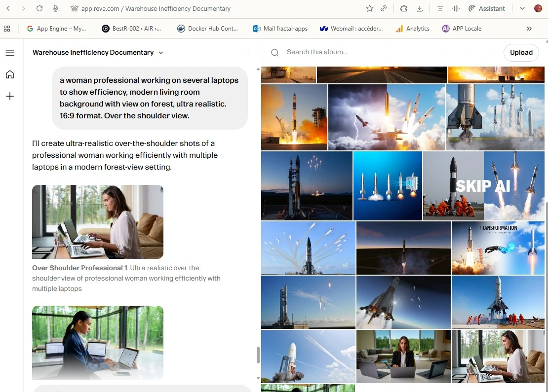Open the browser Assistant button
The width and height of the screenshot is (548, 392).
(x=486, y=8)
